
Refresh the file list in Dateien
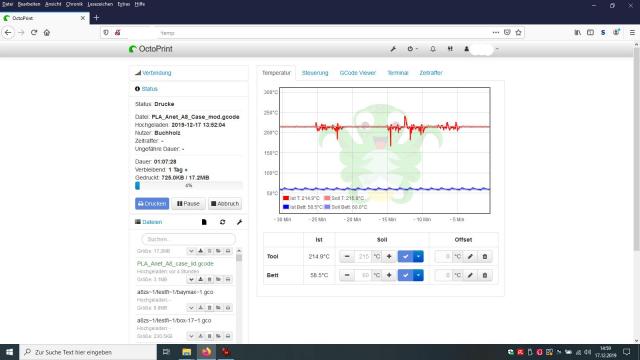coord(222,222)
